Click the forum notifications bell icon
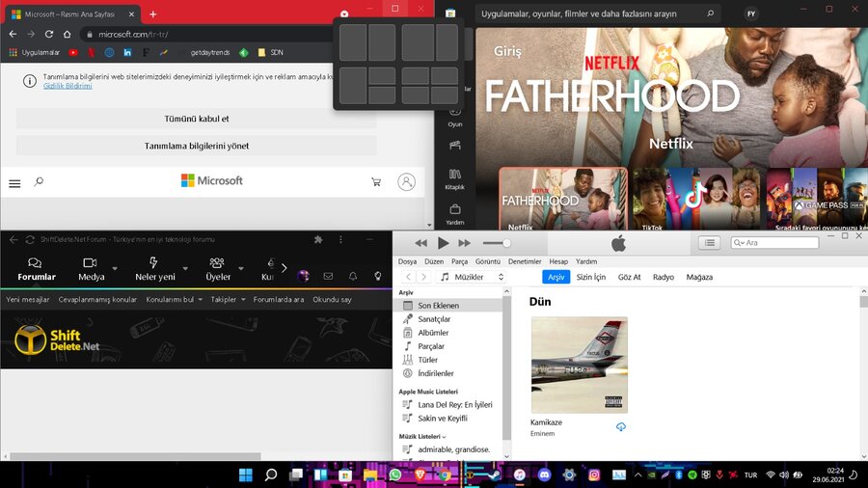This screenshot has width=868, height=488. [x=353, y=277]
